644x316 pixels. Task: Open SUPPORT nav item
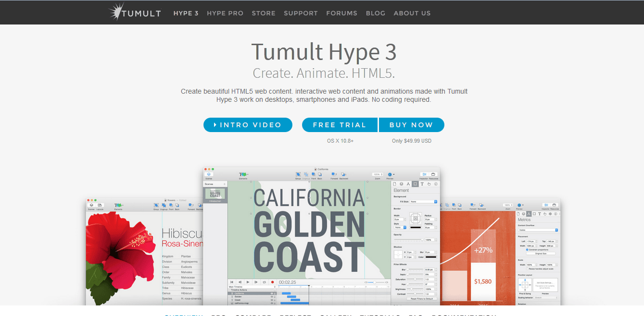coord(301,13)
